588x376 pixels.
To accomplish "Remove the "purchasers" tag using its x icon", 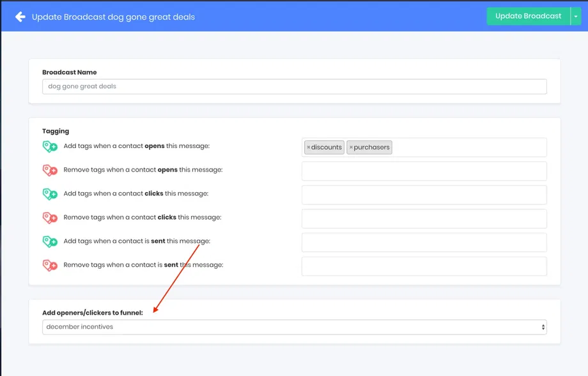I will (352, 147).
